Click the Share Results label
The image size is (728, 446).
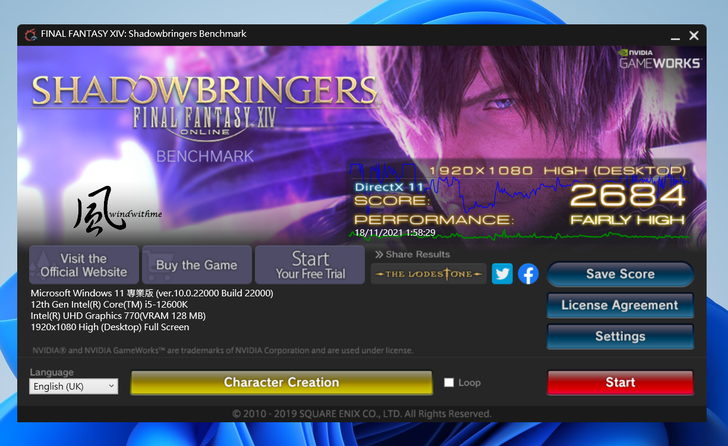point(413,254)
